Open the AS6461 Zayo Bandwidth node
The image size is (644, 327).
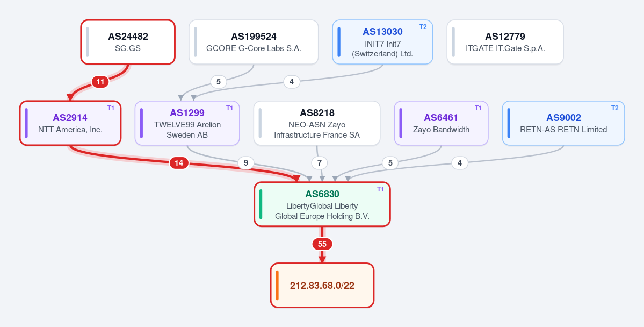[441, 123]
